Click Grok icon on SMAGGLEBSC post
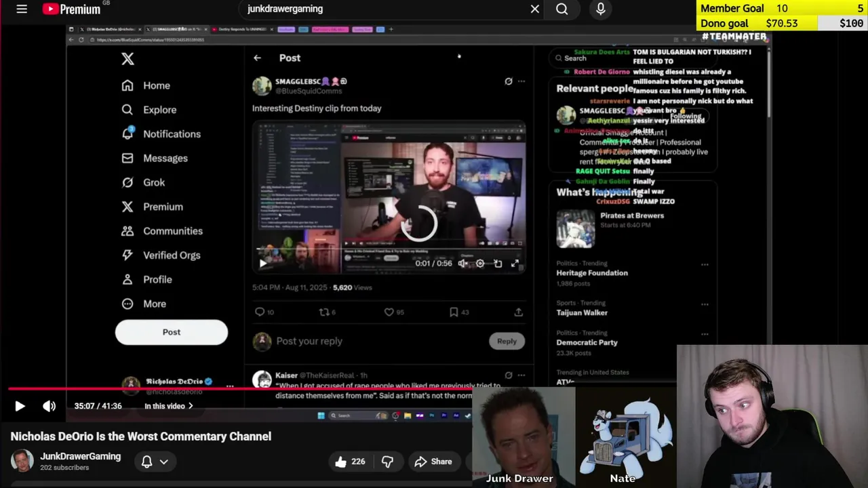 tap(509, 81)
